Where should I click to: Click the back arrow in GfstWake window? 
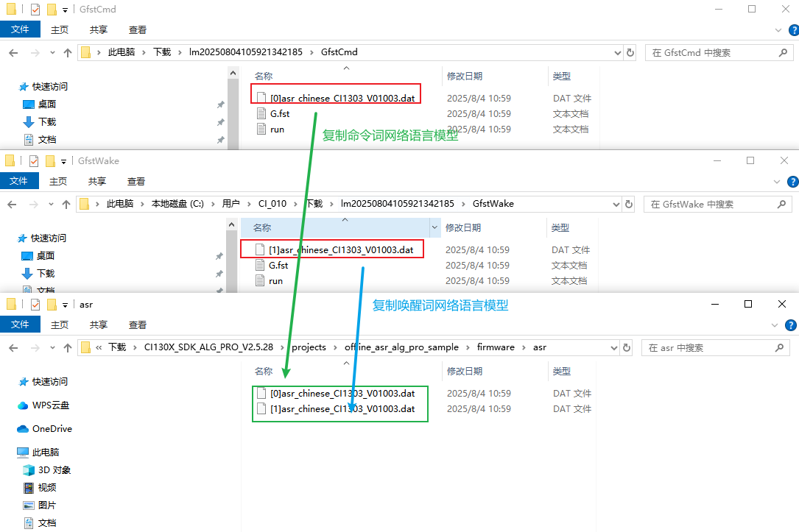tap(13, 204)
